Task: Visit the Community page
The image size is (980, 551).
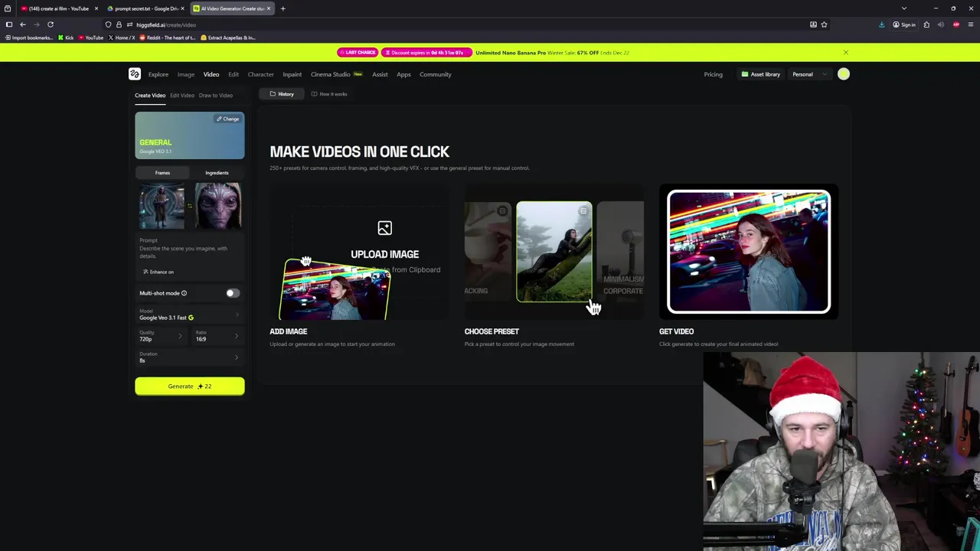Action: pyautogui.click(x=436, y=74)
